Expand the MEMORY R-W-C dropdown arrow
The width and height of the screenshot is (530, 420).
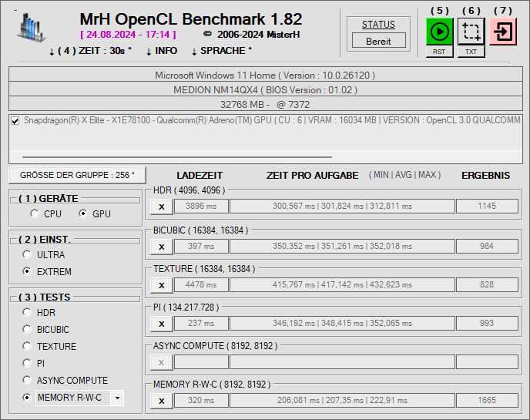click(x=117, y=398)
